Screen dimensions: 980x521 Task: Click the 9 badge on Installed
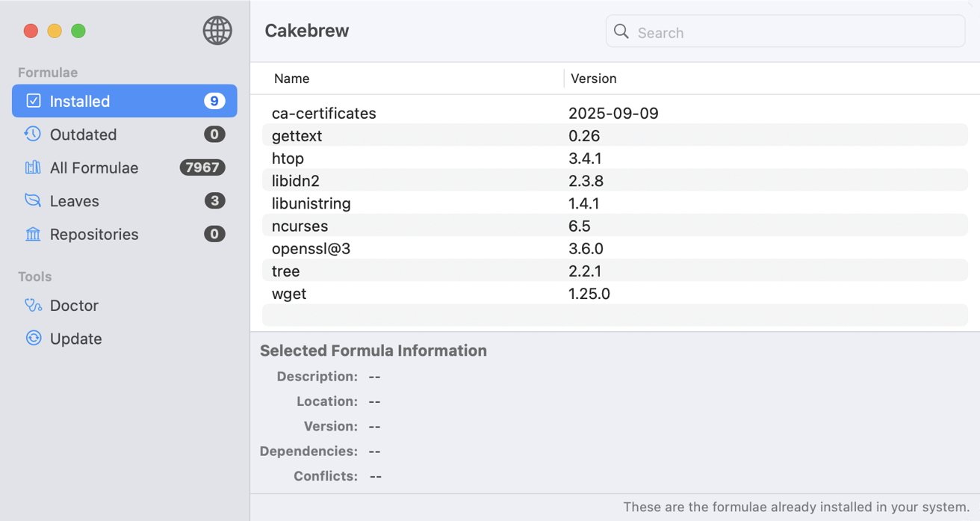click(x=216, y=101)
